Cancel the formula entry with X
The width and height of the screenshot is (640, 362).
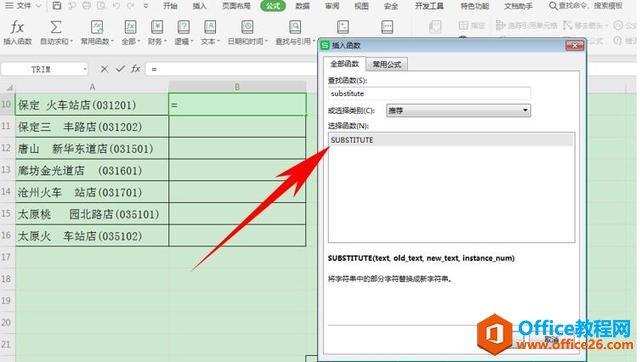tap(104, 69)
